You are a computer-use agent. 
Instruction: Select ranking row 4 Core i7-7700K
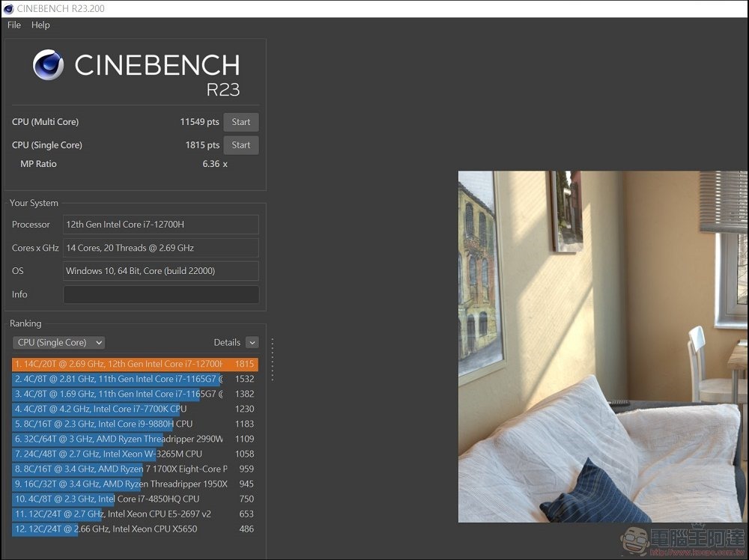click(135, 409)
